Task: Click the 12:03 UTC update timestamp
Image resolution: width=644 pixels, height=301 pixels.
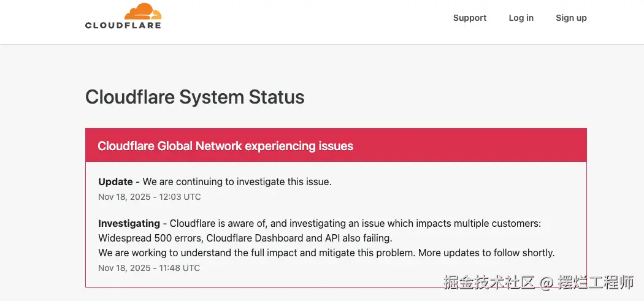Action: pos(149,197)
